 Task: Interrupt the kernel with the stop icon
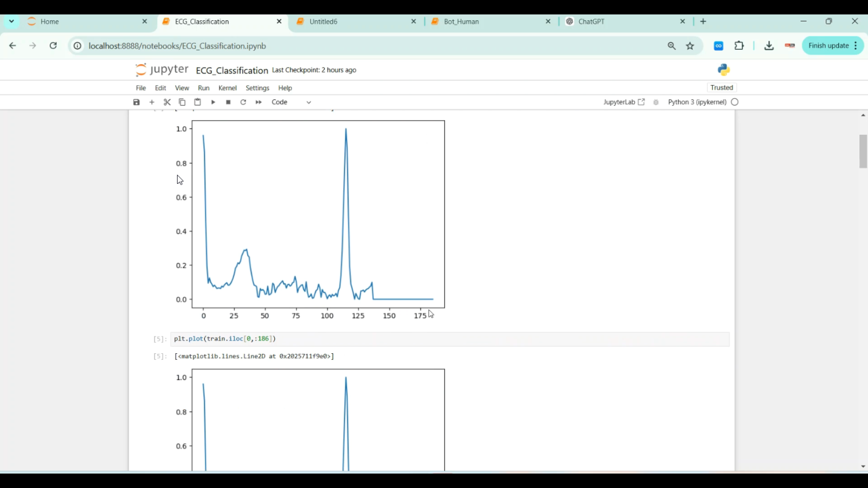pyautogui.click(x=229, y=102)
